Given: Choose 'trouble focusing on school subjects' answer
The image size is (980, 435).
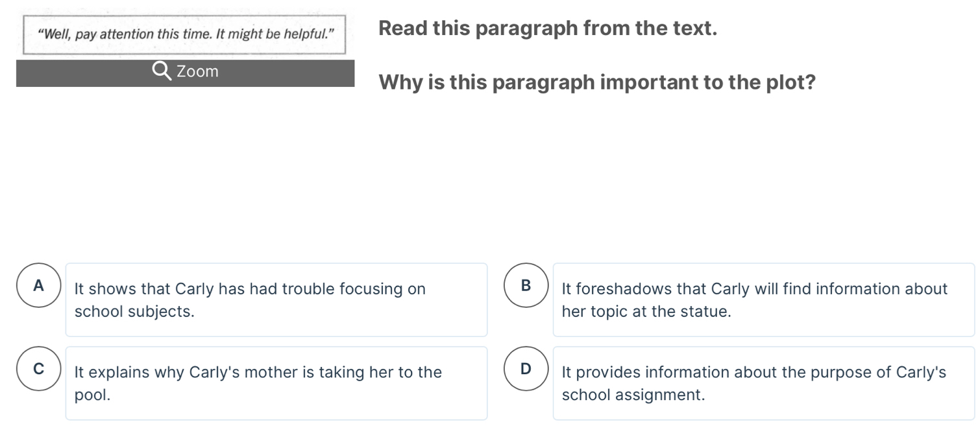Looking at the screenshot, I should [276, 300].
